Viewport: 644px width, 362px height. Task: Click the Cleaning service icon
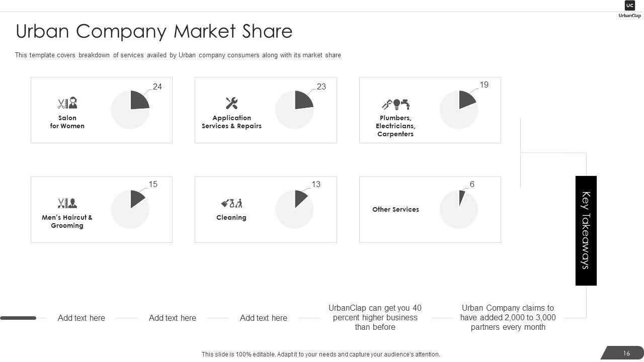[x=231, y=203]
